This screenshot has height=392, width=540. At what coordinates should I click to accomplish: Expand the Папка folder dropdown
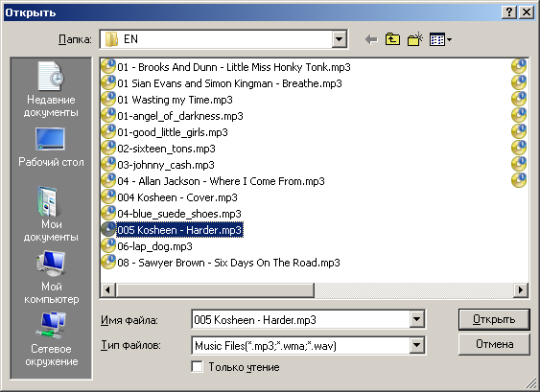pyautogui.click(x=340, y=39)
